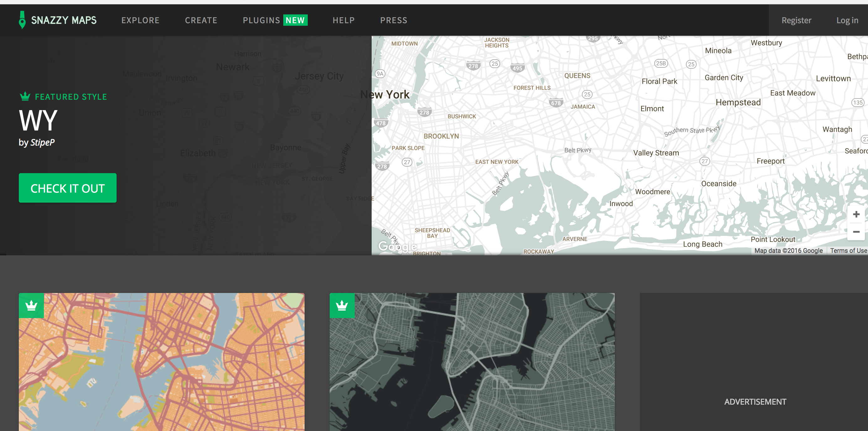Click the Long Beach map label
The height and width of the screenshot is (431, 868).
pos(703,244)
